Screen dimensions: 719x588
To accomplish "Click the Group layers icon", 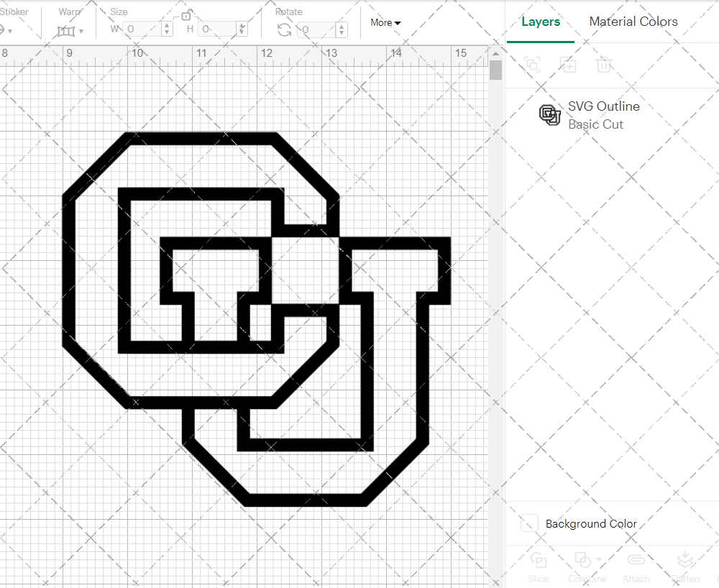I will coord(532,65).
